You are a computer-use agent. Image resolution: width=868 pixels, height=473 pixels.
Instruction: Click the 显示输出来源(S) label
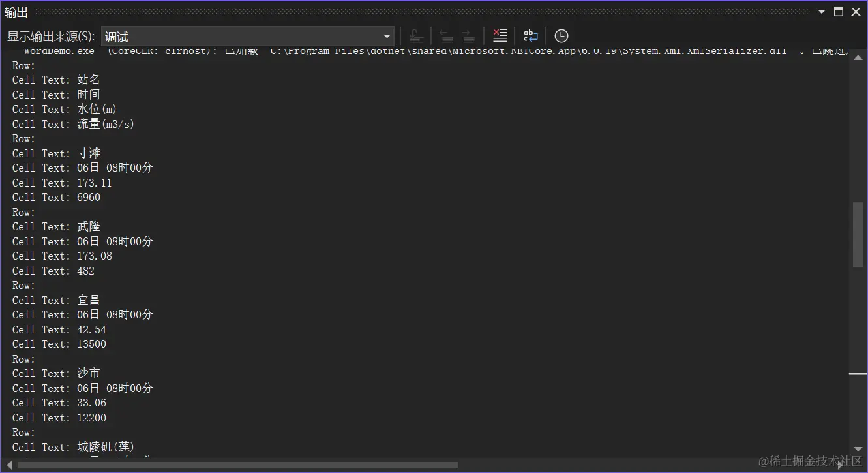point(51,37)
